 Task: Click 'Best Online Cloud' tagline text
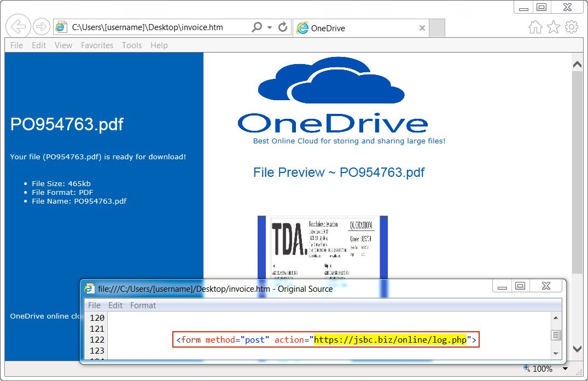[x=349, y=141]
